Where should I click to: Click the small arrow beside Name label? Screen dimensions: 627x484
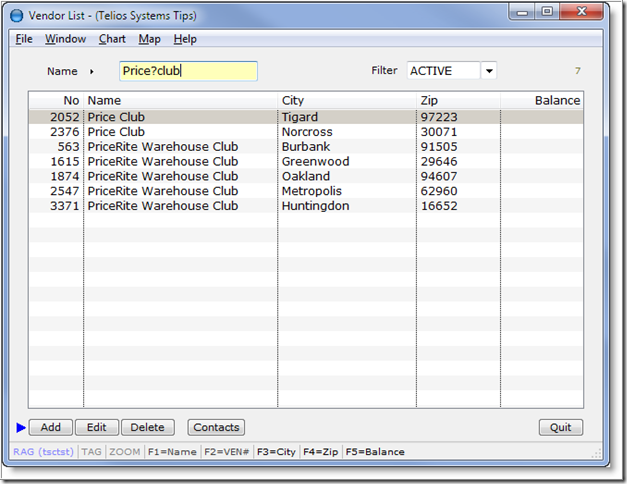pos(92,72)
